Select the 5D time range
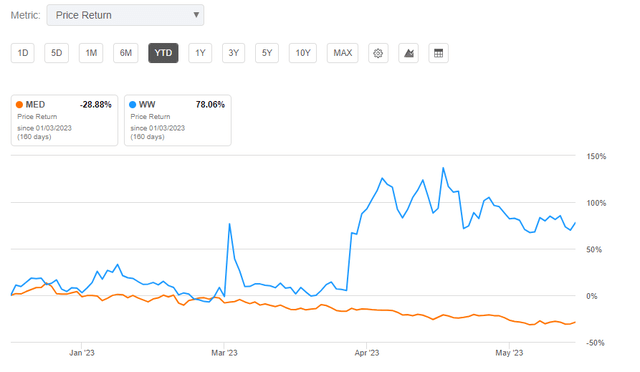 (56, 53)
